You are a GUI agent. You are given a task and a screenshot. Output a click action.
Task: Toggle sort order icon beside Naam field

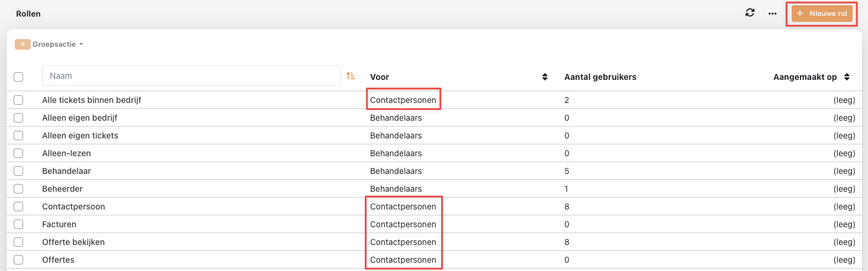pos(351,76)
